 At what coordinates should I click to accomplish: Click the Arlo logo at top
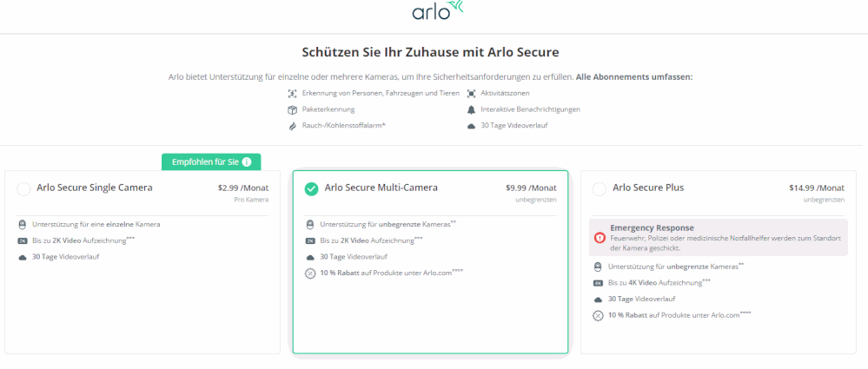(437, 10)
